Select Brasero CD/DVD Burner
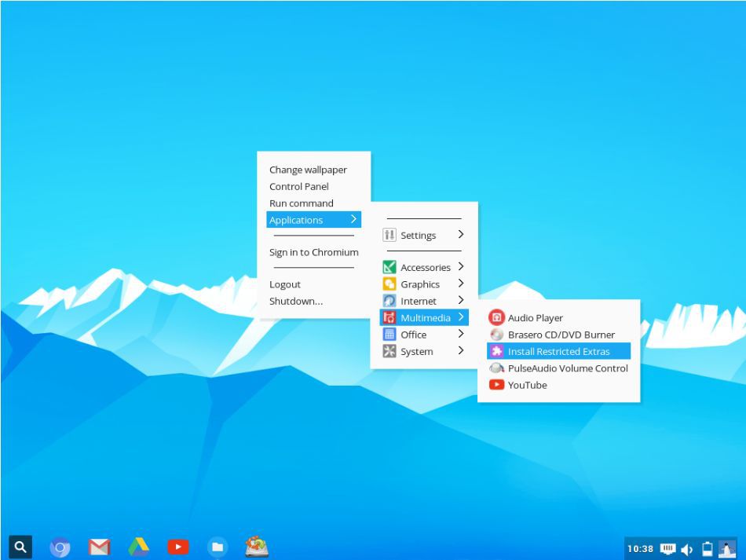 (x=560, y=334)
